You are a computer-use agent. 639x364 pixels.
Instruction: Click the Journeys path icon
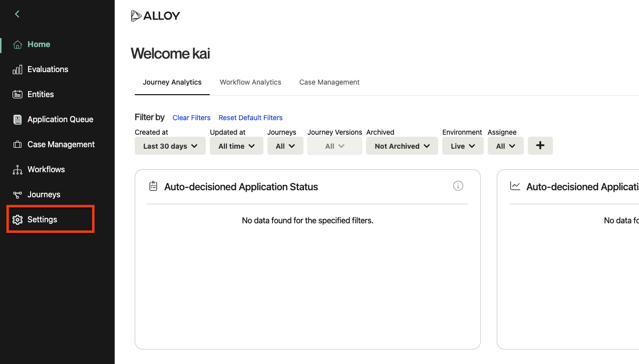(18, 195)
